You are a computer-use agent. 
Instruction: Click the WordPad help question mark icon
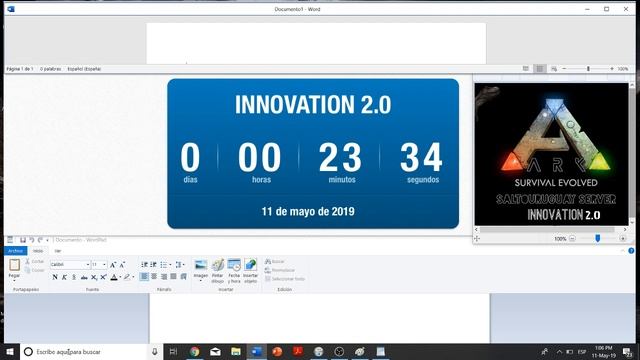631,251
